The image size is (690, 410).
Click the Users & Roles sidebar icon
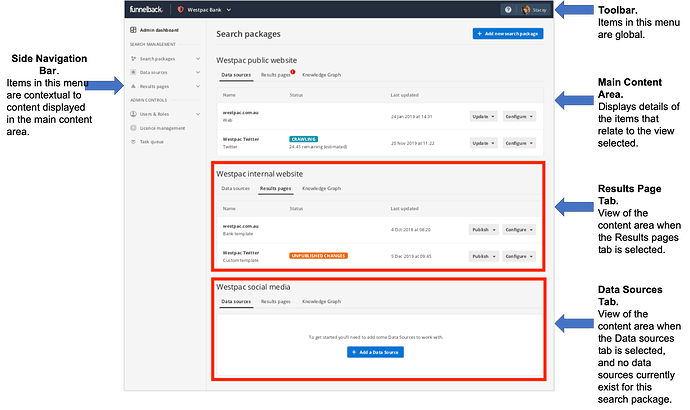pyautogui.click(x=134, y=115)
